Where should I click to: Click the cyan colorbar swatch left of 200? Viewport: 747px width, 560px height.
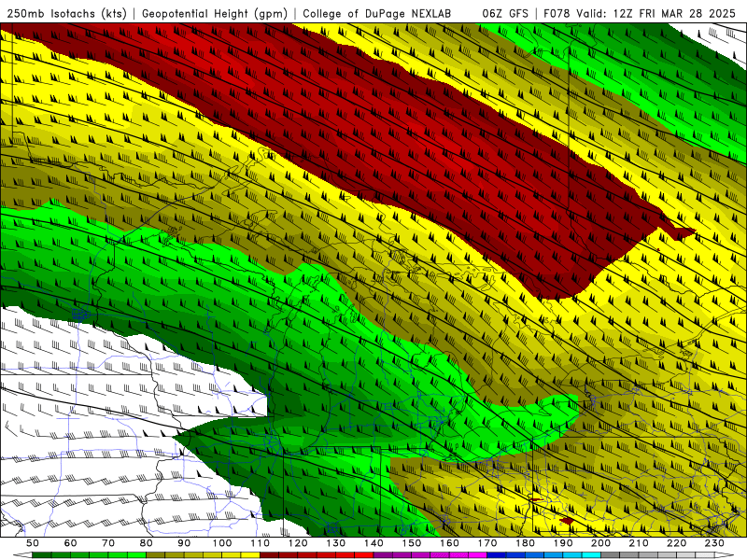(592, 555)
